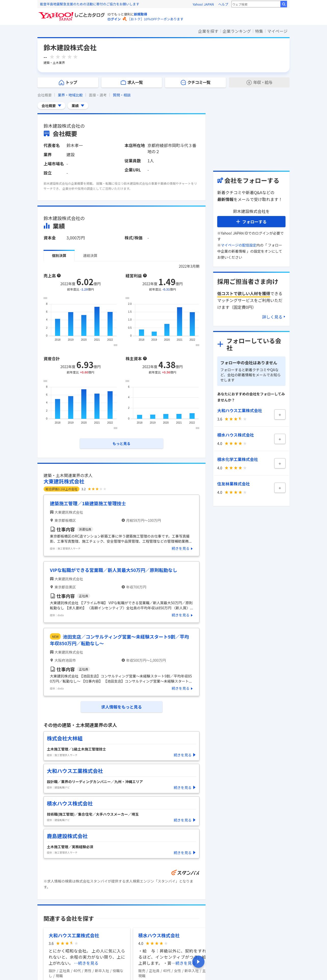Click 大和ハウス工業株式会社 in follow recommendations
The width and height of the screenshot is (327, 980).
239,410
